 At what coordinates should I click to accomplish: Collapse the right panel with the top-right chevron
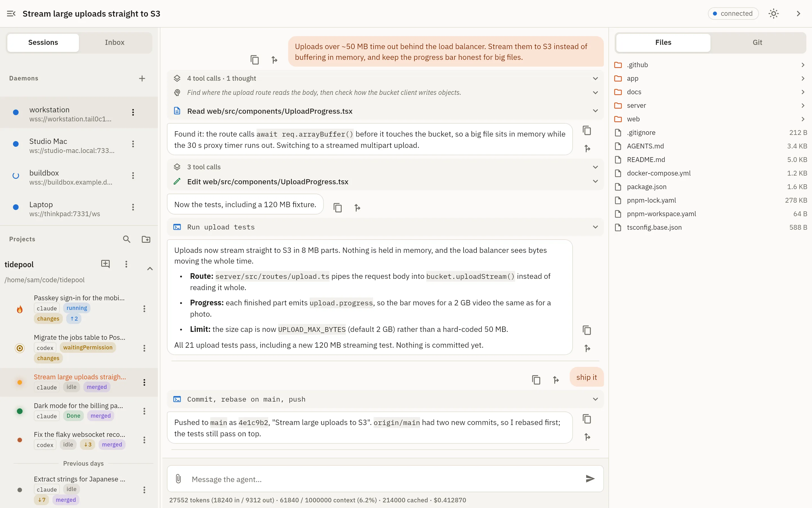[798, 14]
